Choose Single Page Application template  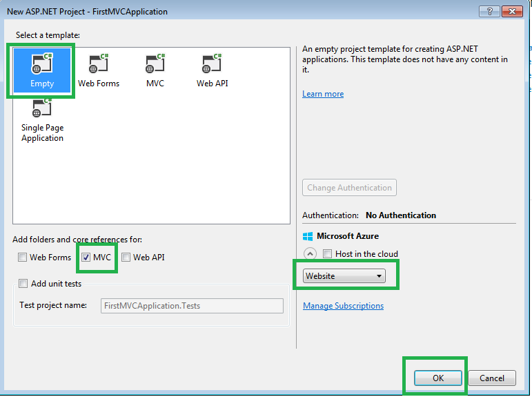coord(42,121)
